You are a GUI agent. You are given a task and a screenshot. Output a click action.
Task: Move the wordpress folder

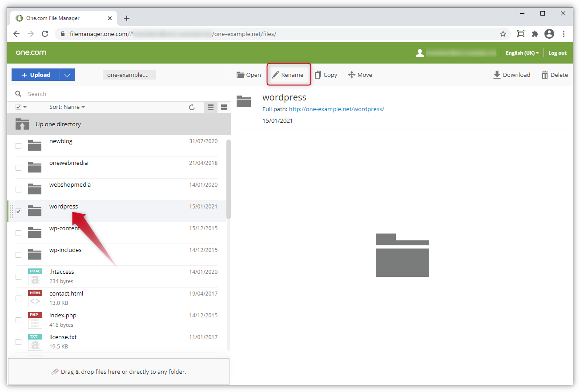[x=360, y=74]
